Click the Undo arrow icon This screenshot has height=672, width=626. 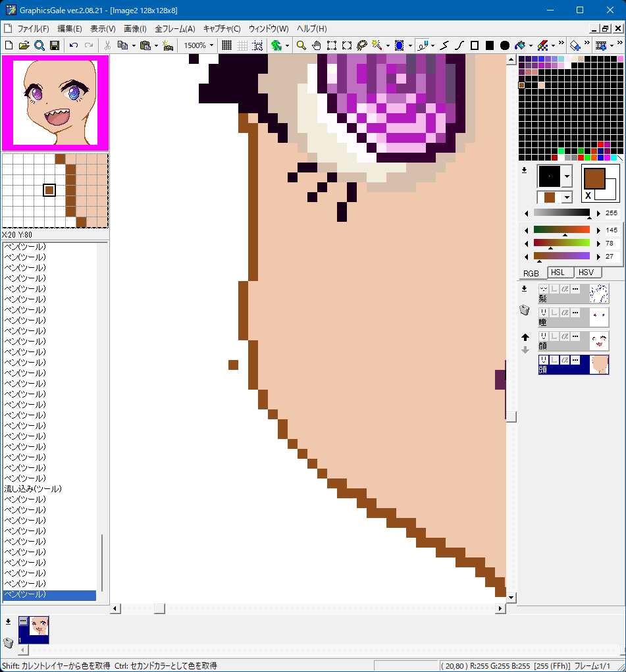pyautogui.click(x=73, y=45)
